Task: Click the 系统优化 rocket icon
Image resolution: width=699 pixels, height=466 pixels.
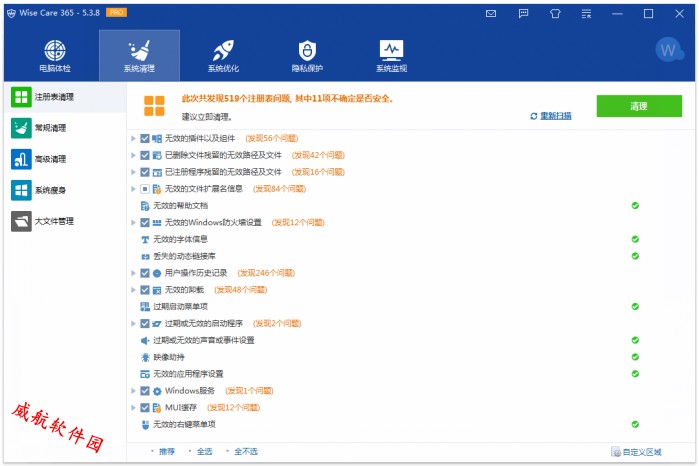Action: (x=223, y=50)
